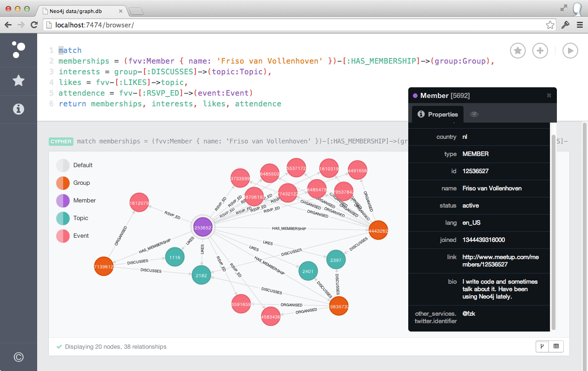Switch to table view mode in result frame
The image size is (588, 371).
[556, 346]
